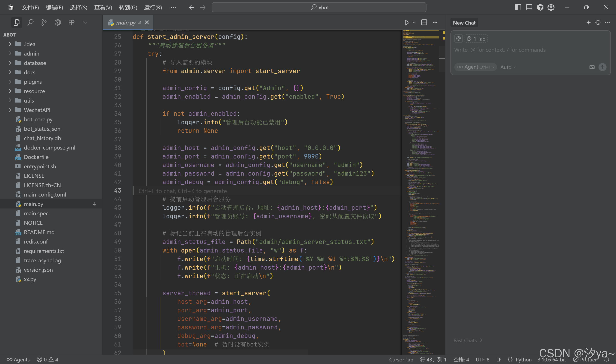Open Cursor settings gear icon
Image resolution: width=616 pixels, height=364 pixels.
pos(551,7)
